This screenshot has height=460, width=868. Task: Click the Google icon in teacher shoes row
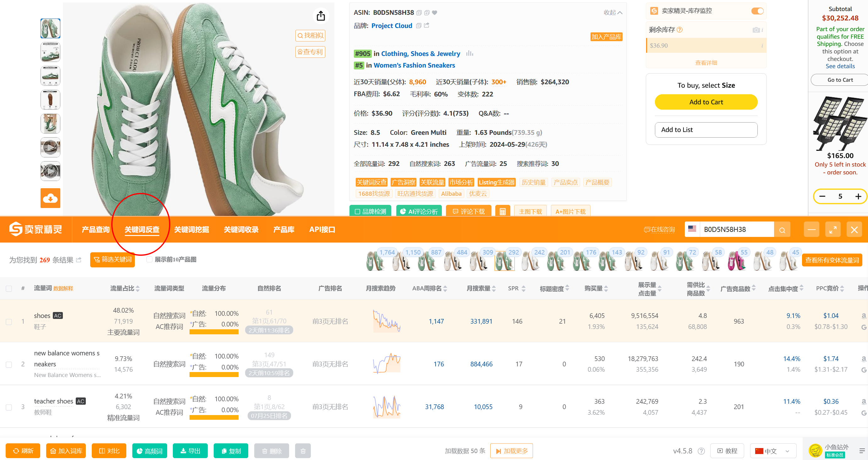[864, 413]
